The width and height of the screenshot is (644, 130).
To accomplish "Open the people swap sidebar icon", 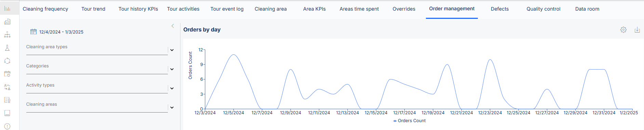I will (x=7, y=87).
